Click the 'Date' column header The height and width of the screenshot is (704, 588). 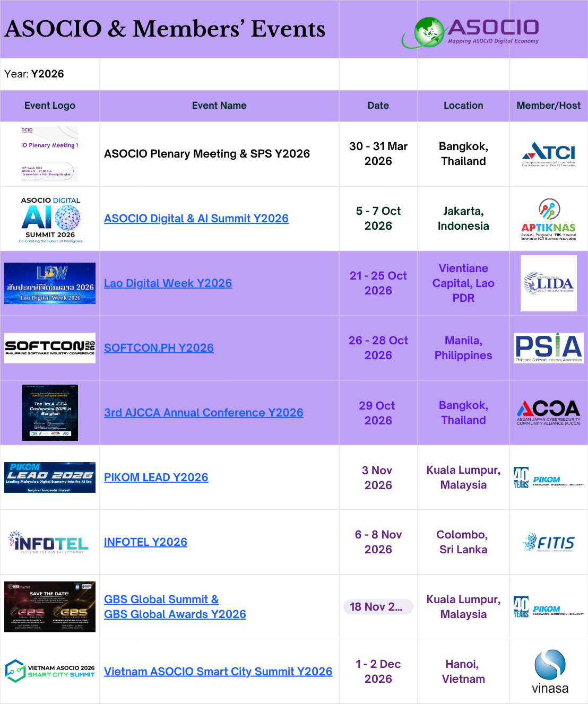(x=378, y=106)
